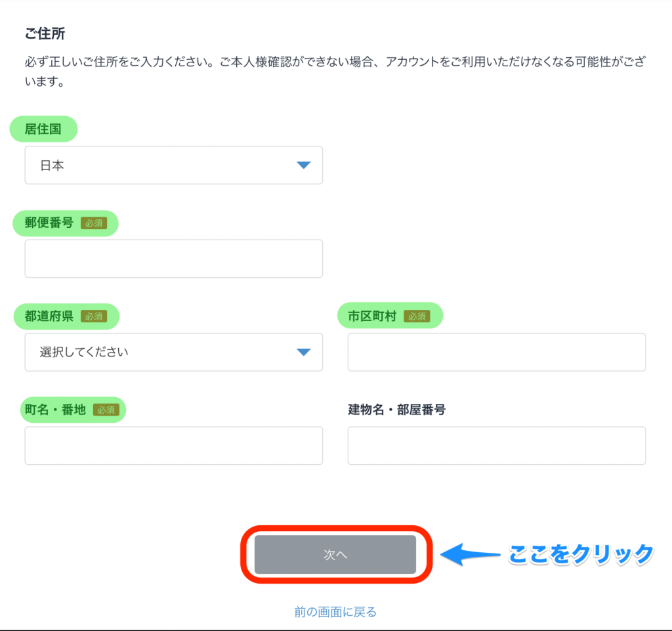The height and width of the screenshot is (631, 672).
Task: Click the 建物名・部屋番号 field label
Action: tap(397, 410)
